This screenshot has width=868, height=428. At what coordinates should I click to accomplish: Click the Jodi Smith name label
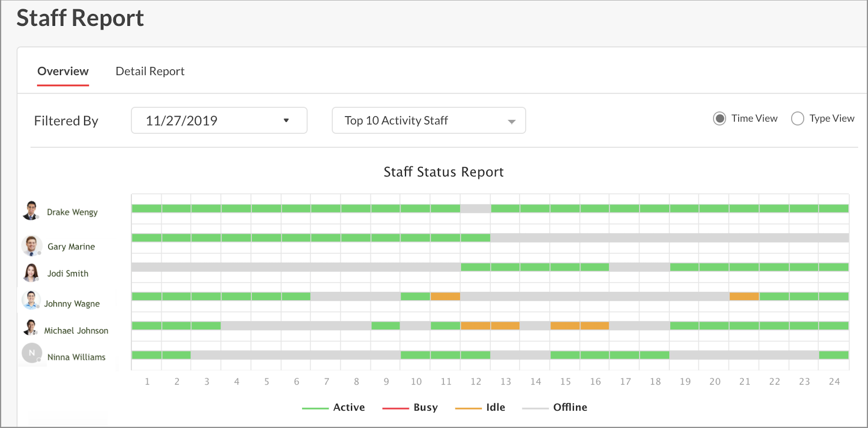[68, 274]
